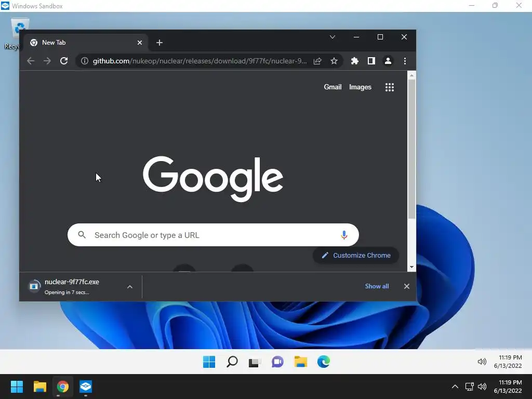
Task: Switch to Windows Sandbox taskbar icon
Action: point(86,387)
